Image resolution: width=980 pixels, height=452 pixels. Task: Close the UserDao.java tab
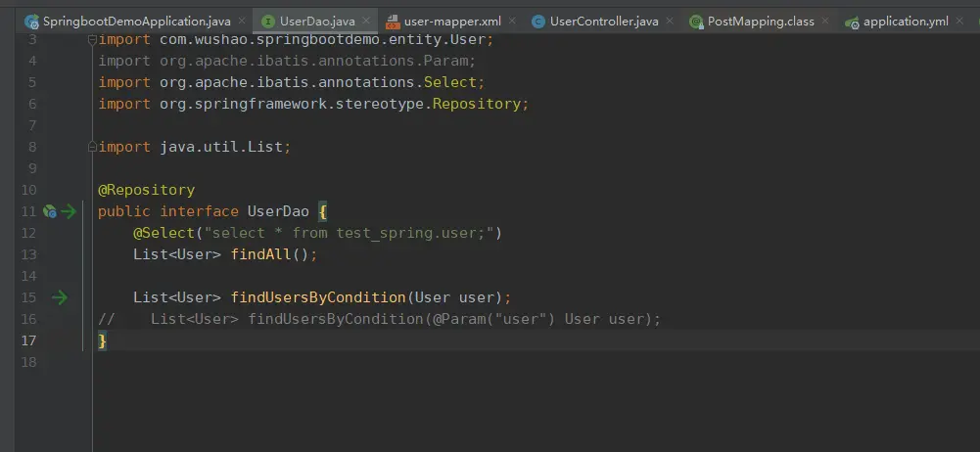pos(366,21)
